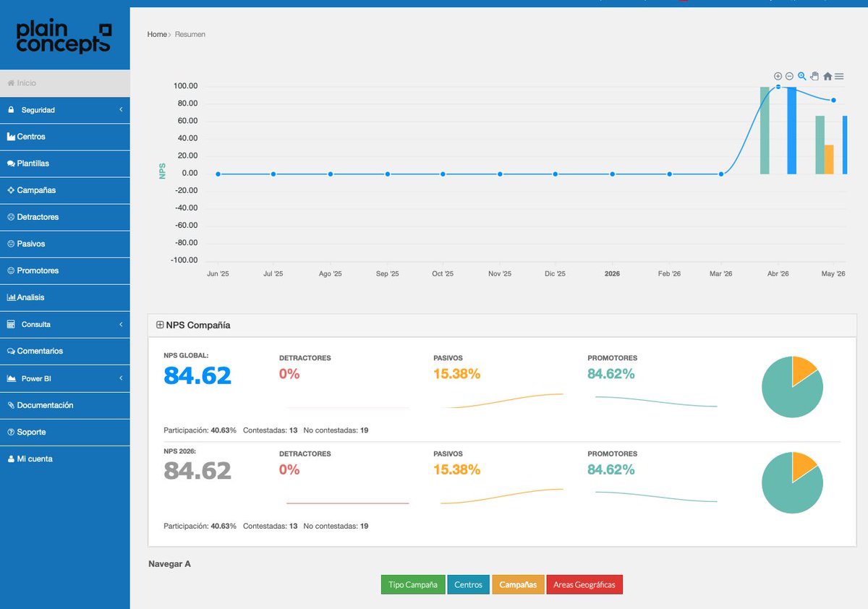
Task: Click the calculator icon beside Consulta
Action: [x=11, y=324]
